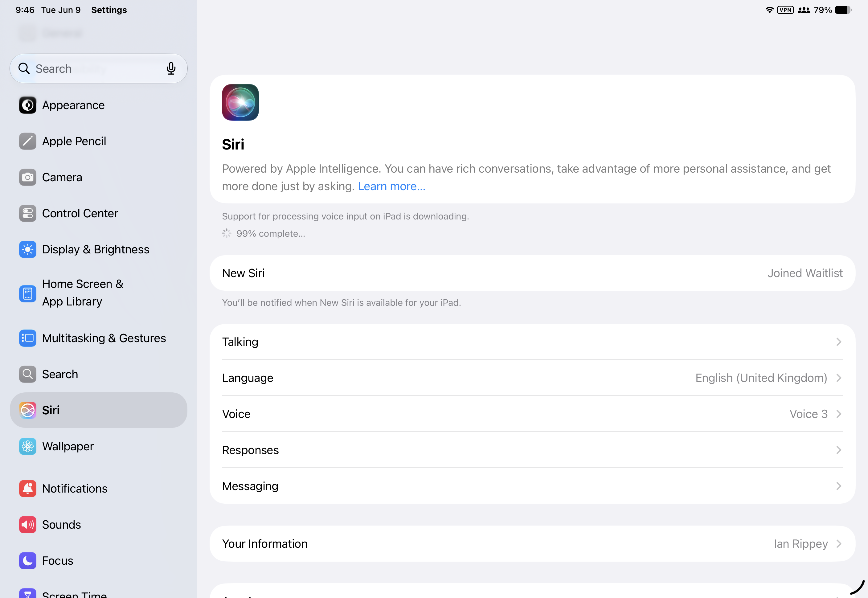Open Display & Brightness settings
The height and width of the screenshot is (598, 868).
pyautogui.click(x=99, y=249)
